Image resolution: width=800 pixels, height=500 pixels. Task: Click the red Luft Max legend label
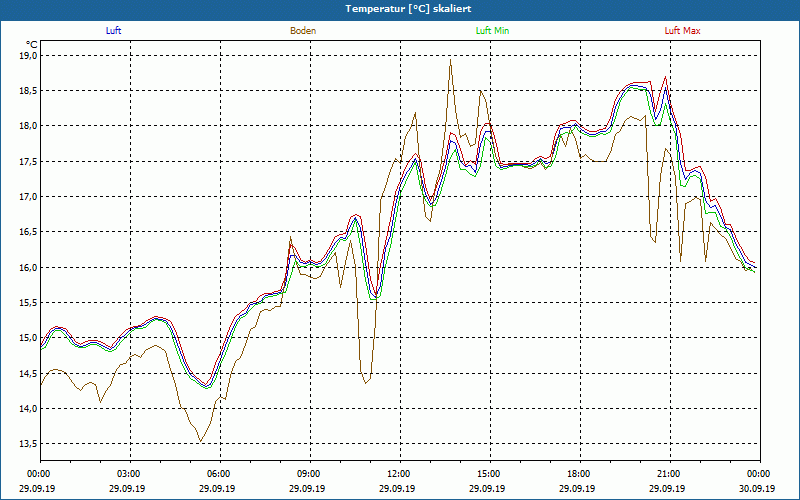(682, 31)
